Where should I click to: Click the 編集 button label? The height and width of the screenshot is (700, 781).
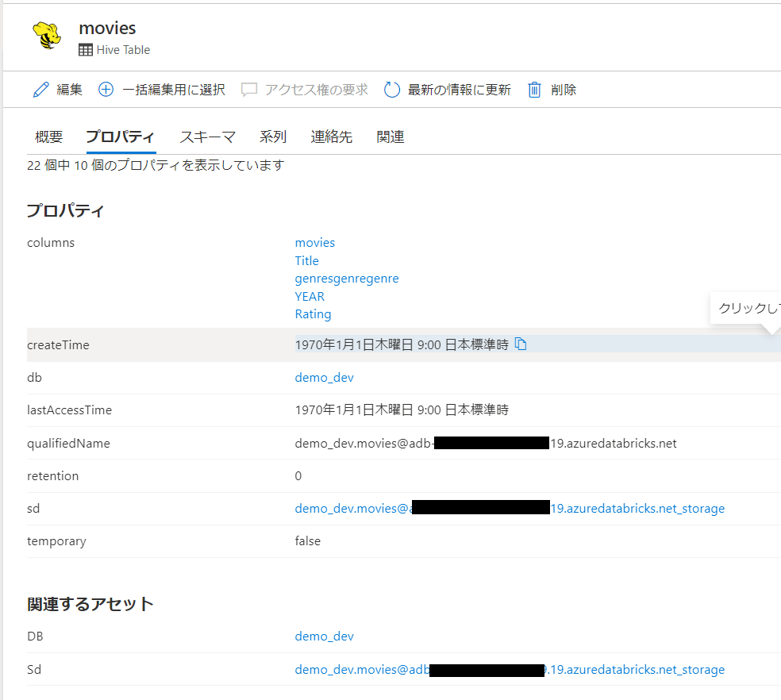69,90
